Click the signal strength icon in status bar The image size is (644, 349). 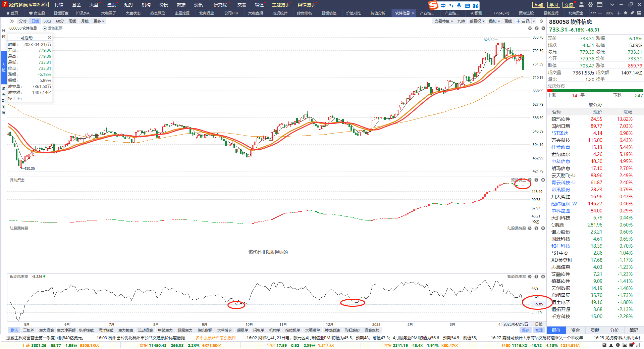(638, 345)
